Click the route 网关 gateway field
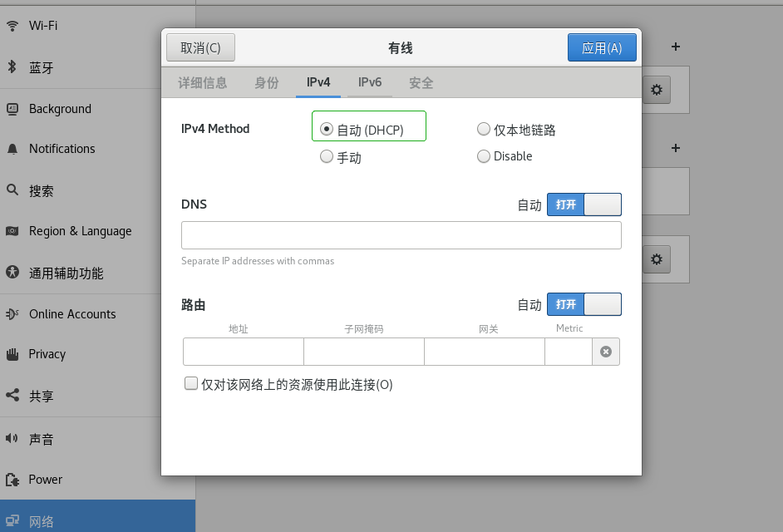The width and height of the screenshot is (783, 532). coord(485,352)
